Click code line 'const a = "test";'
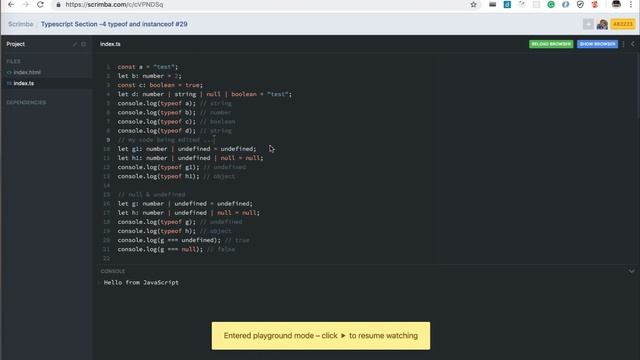This screenshot has width=640, height=360. tap(148, 67)
